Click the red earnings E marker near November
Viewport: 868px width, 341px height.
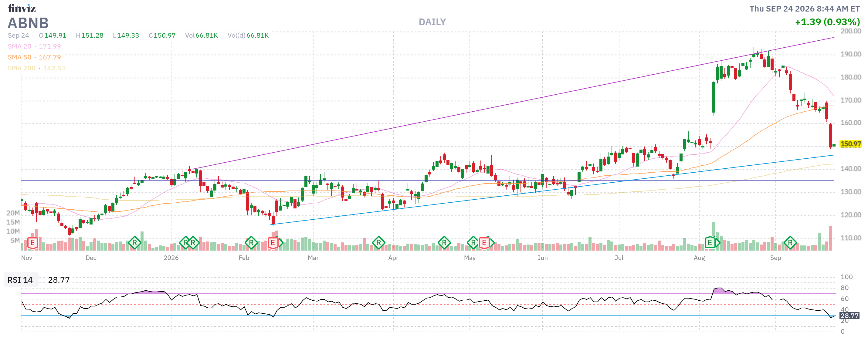[x=32, y=243]
